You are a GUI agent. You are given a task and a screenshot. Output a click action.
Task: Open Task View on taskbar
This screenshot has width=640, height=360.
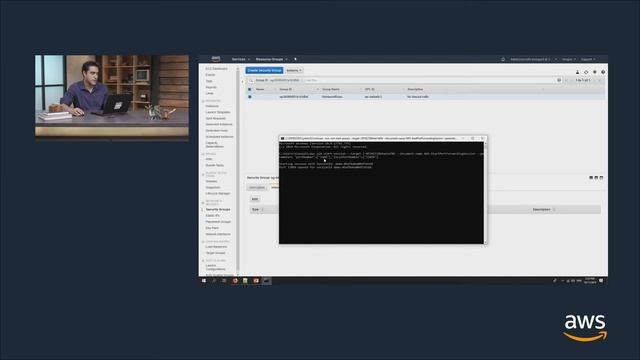click(224, 281)
